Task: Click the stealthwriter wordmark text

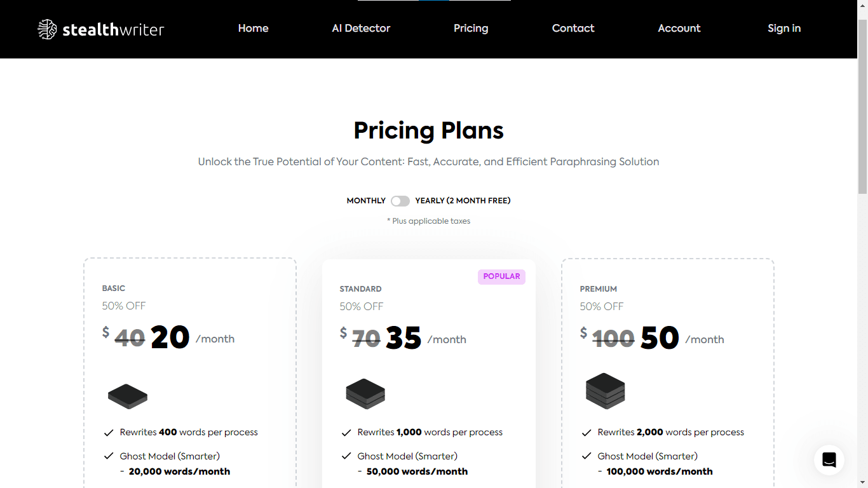Action: 114,29
